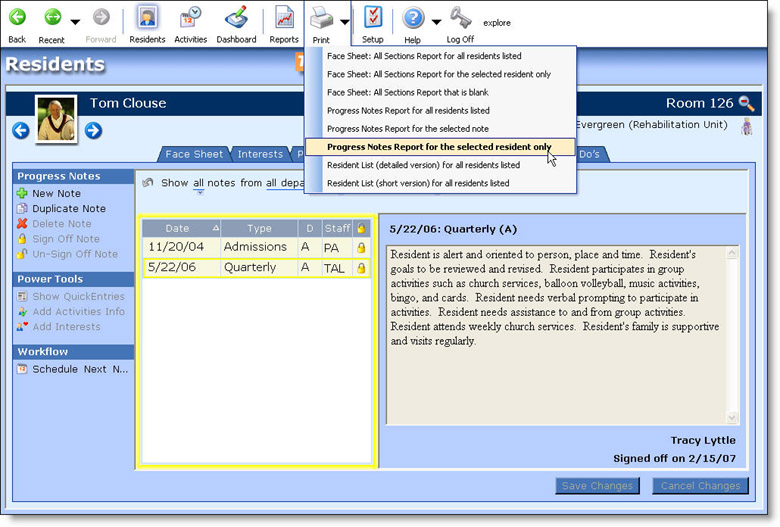780x527 pixels.
Task: Switch to the Face Sheet tab
Action: [194, 155]
